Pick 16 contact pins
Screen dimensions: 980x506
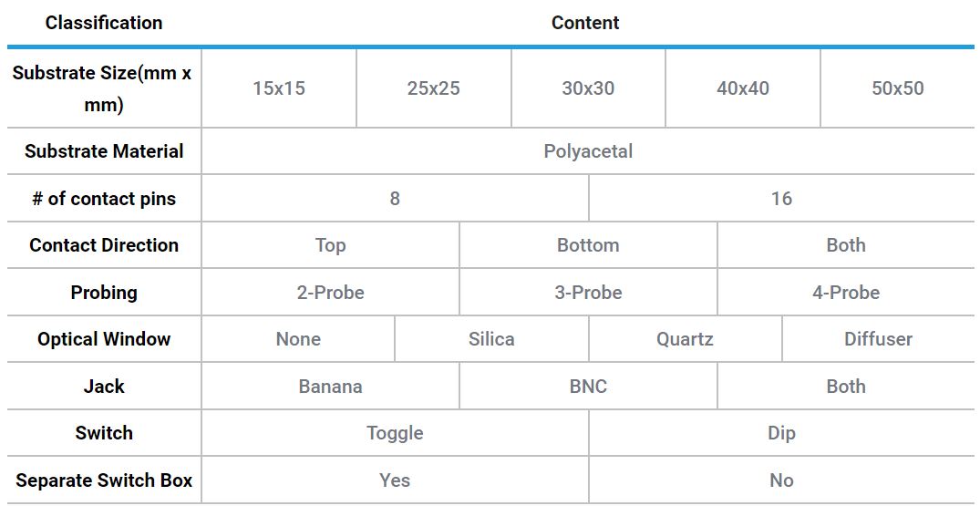pyautogui.click(x=782, y=199)
